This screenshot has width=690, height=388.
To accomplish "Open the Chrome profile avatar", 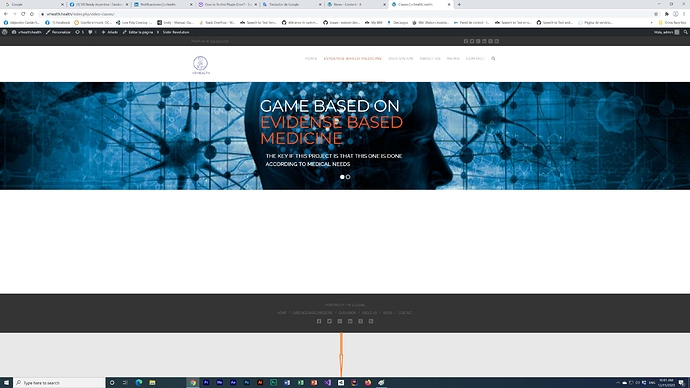I will pyautogui.click(x=675, y=14).
